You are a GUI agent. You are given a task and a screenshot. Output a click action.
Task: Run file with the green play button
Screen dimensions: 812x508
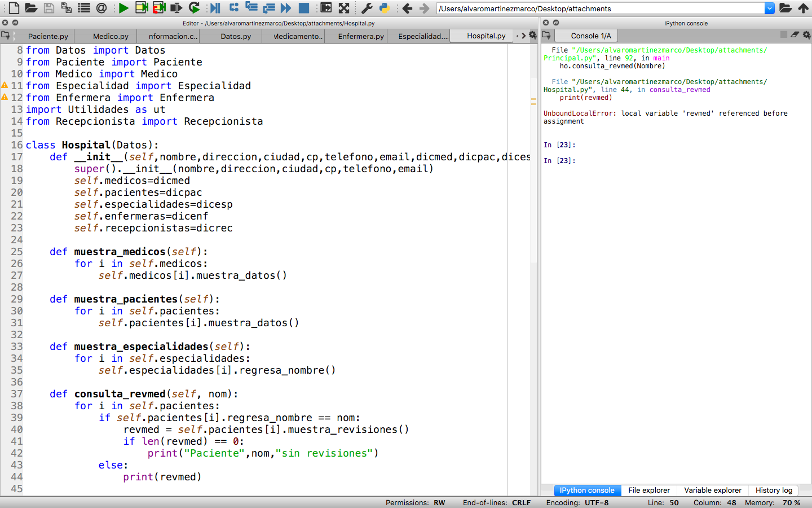[124, 8]
